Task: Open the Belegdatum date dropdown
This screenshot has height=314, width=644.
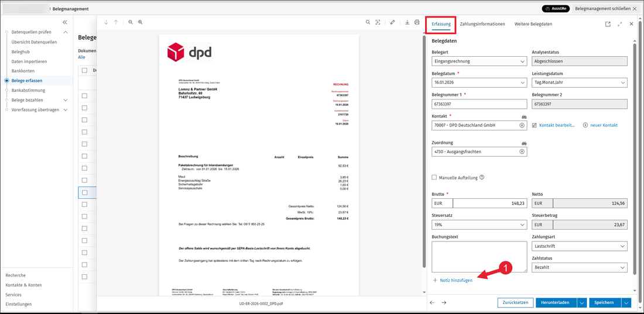Action: [522, 82]
